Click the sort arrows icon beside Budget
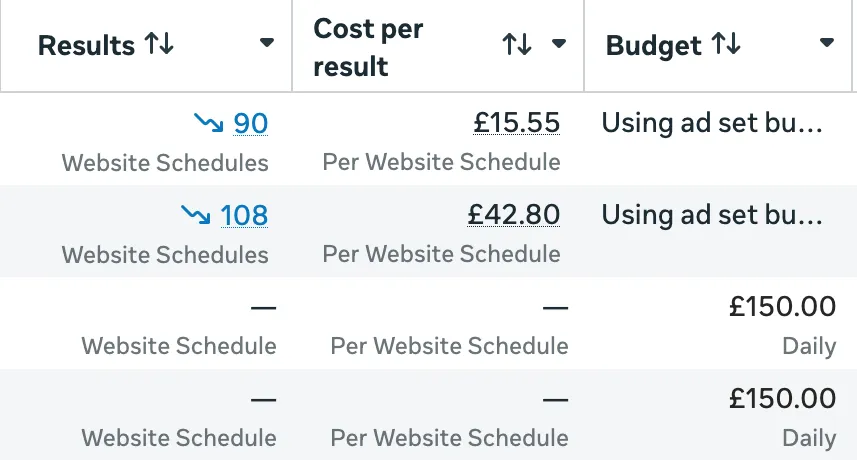The width and height of the screenshot is (857, 460). click(x=726, y=44)
